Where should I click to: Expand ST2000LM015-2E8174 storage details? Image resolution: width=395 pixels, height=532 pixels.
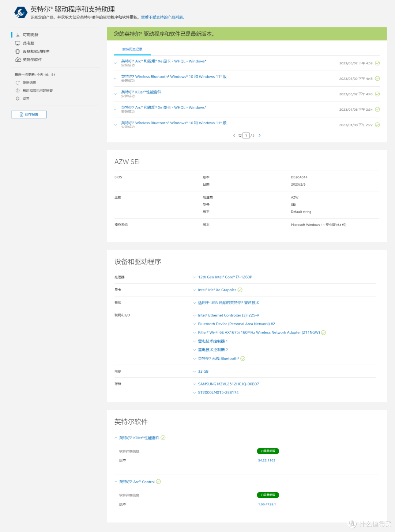coord(195,393)
